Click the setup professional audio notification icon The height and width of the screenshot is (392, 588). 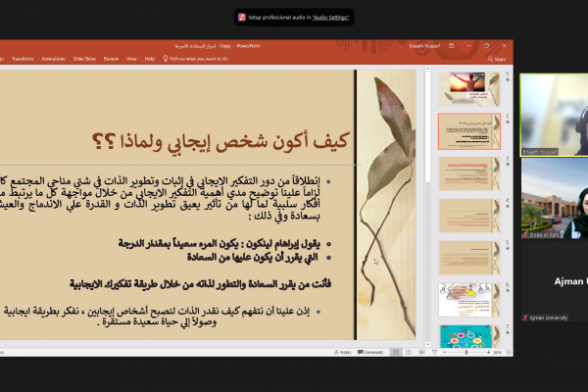tap(241, 18)
